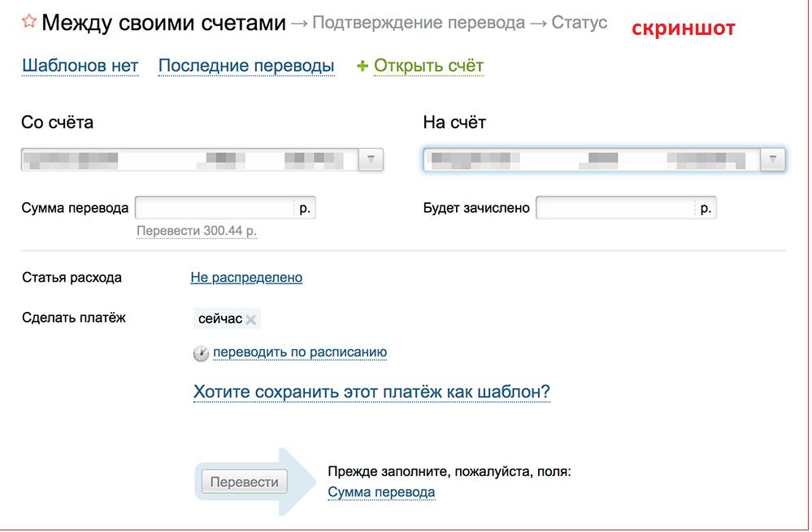
Task: Click the 'Подтверждение перевода' step text
Action: [419, 22]
